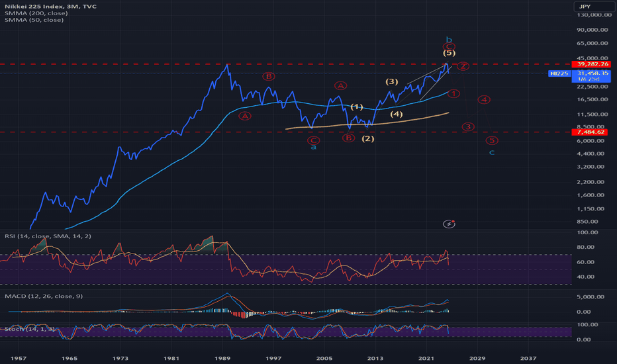Select the lowercase b label at chart top
Image resolution: width=617 pixels, height=364 pixels.
click(x=449, y=40)
